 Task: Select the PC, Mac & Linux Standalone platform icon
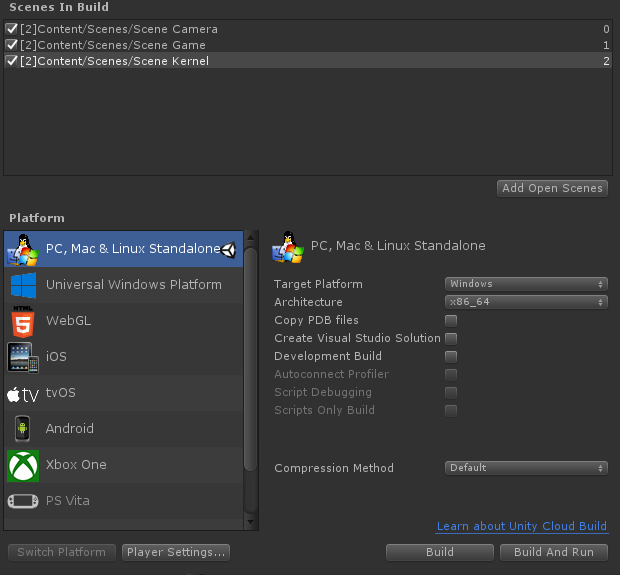(23, 250)
